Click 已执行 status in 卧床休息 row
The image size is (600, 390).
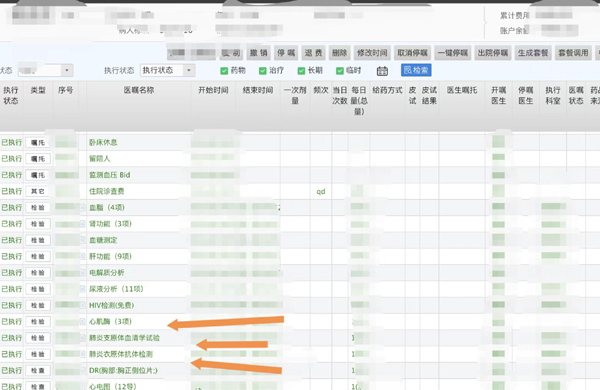point(11,142)
